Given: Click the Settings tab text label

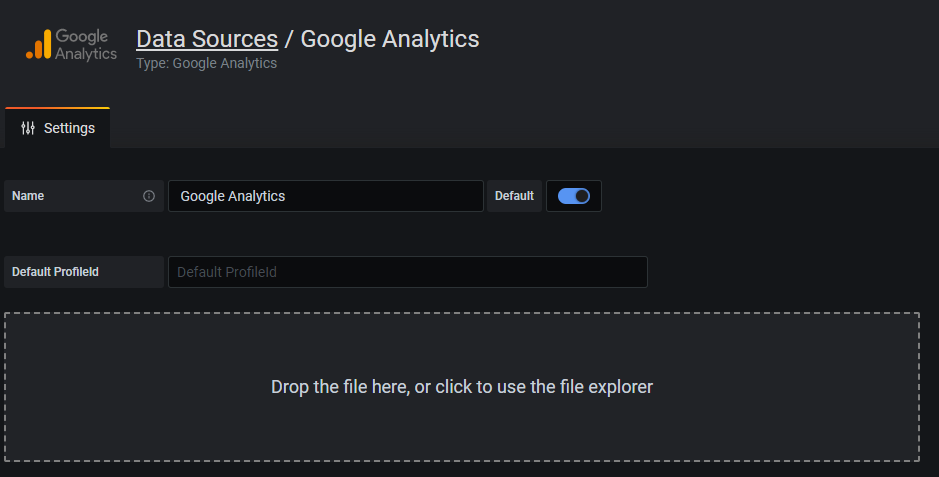Looking at the screenshot, I should [x=69, y=128].
